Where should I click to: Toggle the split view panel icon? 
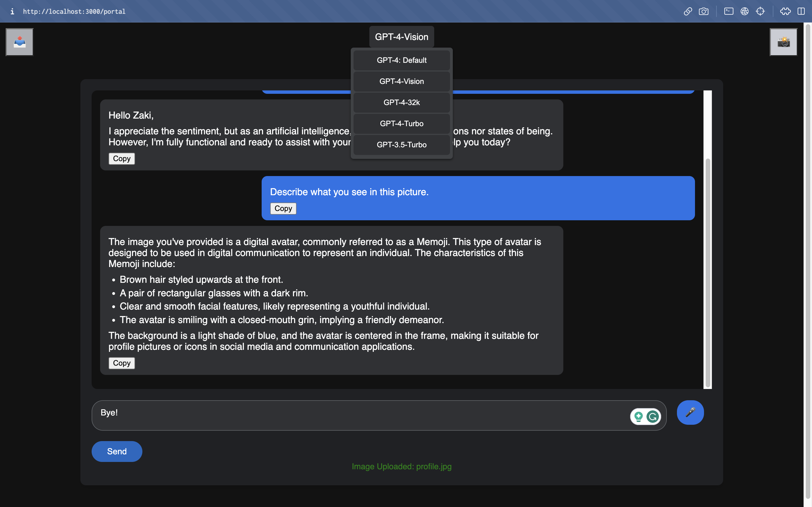tap(801, 11)
